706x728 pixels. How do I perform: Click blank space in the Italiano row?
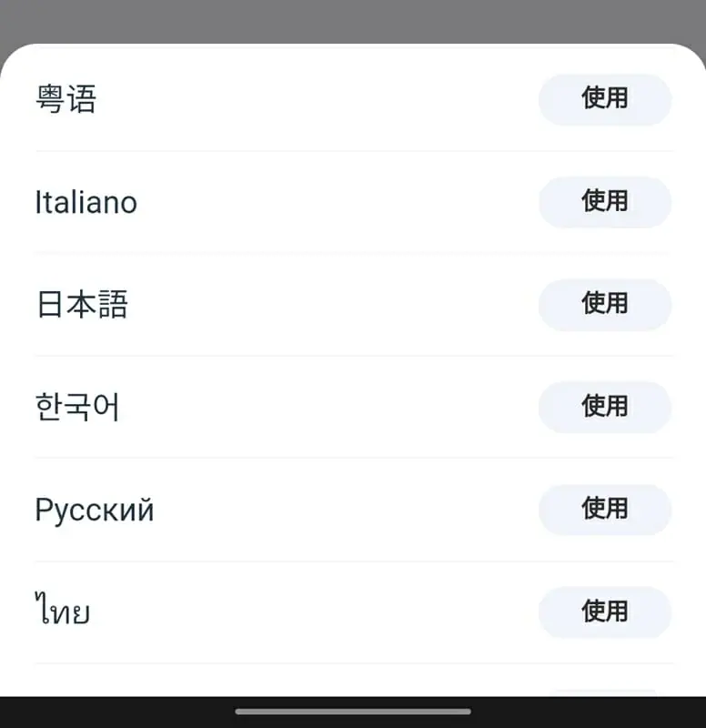(x=337, y=202)
